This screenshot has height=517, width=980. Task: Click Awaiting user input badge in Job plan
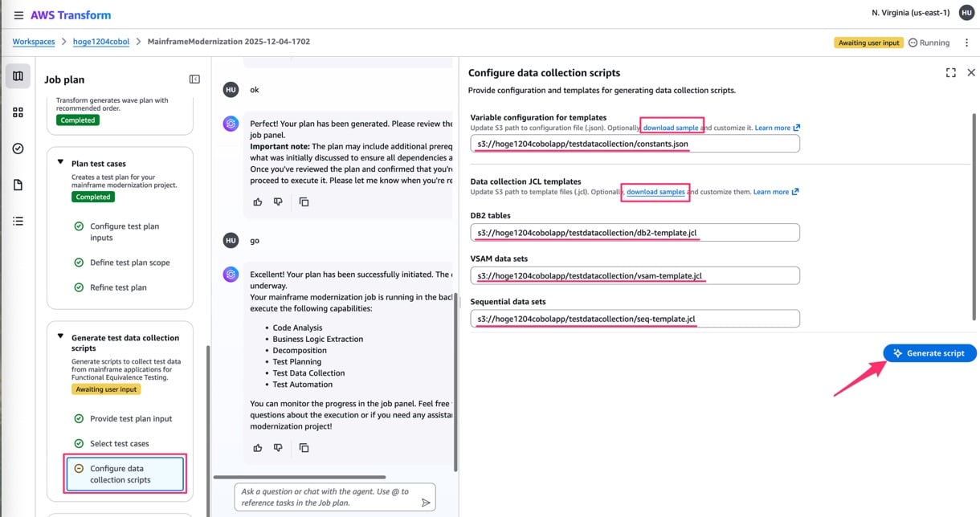pos(106,389)
